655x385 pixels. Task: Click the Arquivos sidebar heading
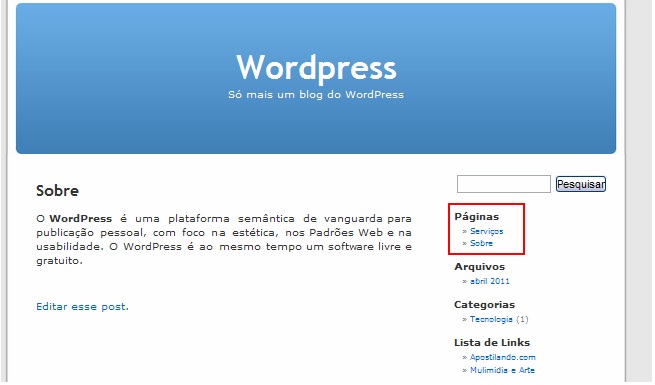tap(480, 266)
